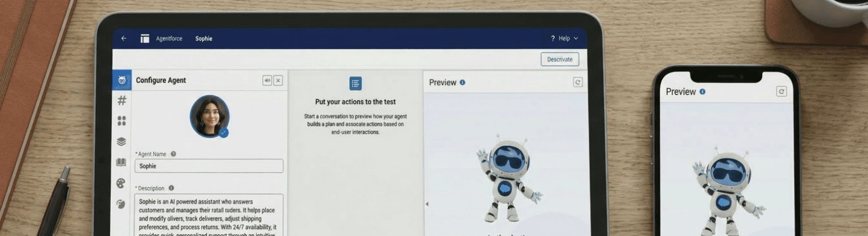Click Sophie's avatar picture
868x236 pixels.
pos(209,115)
